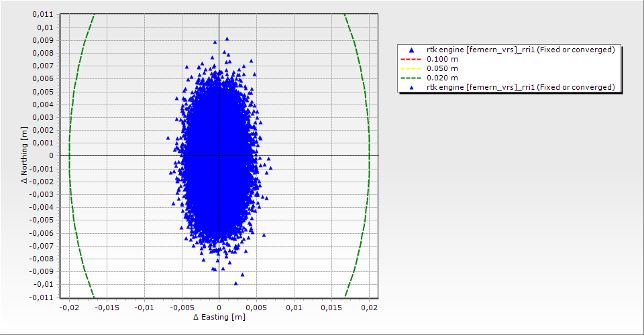Click the last rtk engine legend entry text
The image size is (644, 335).
pyautogui.click(x=521, y=88)
